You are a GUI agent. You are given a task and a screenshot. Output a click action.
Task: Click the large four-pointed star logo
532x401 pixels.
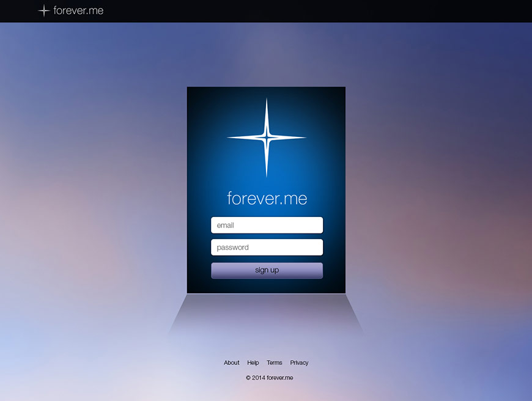pos(267,138)
